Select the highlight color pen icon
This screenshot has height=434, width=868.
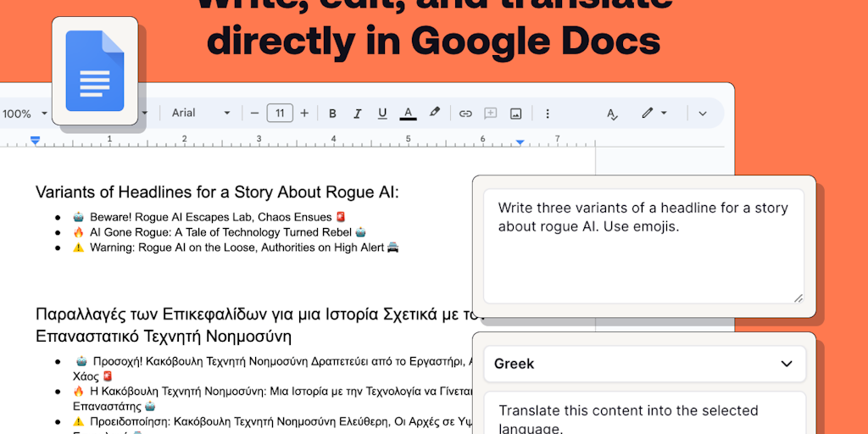(x=435, y=113)
